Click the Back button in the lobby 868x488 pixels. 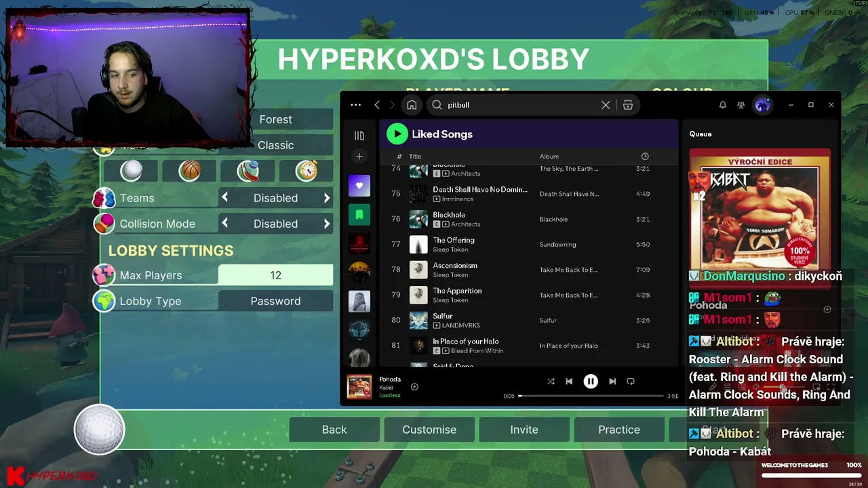pos(334,430)
